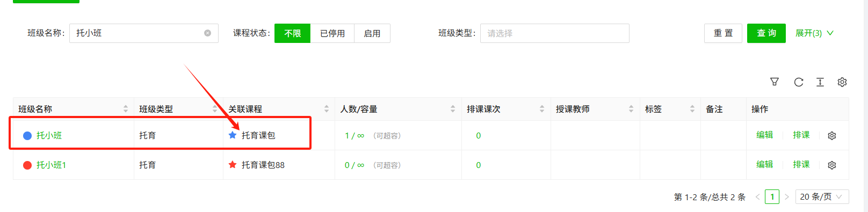This screenshot has height=212, width=868.
Task: Select 启用 course status option
Action: click(x=372, y=33)
